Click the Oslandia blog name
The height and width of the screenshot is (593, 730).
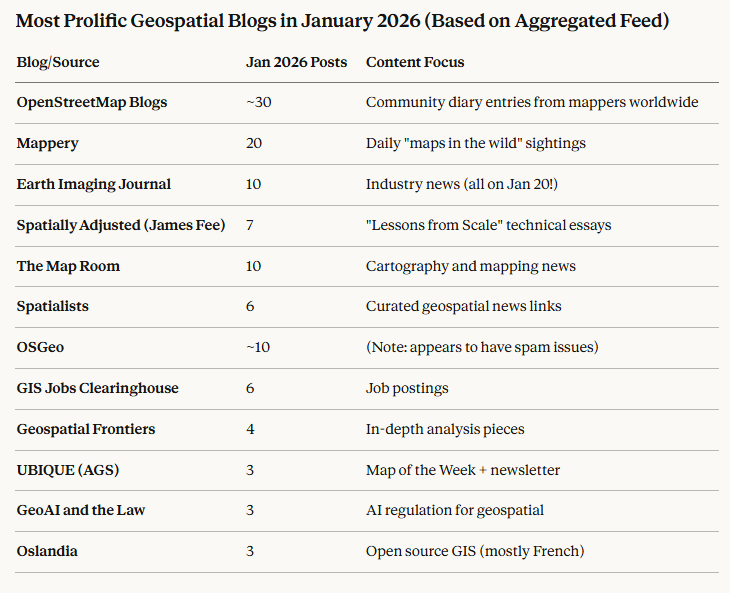[47, 551]
